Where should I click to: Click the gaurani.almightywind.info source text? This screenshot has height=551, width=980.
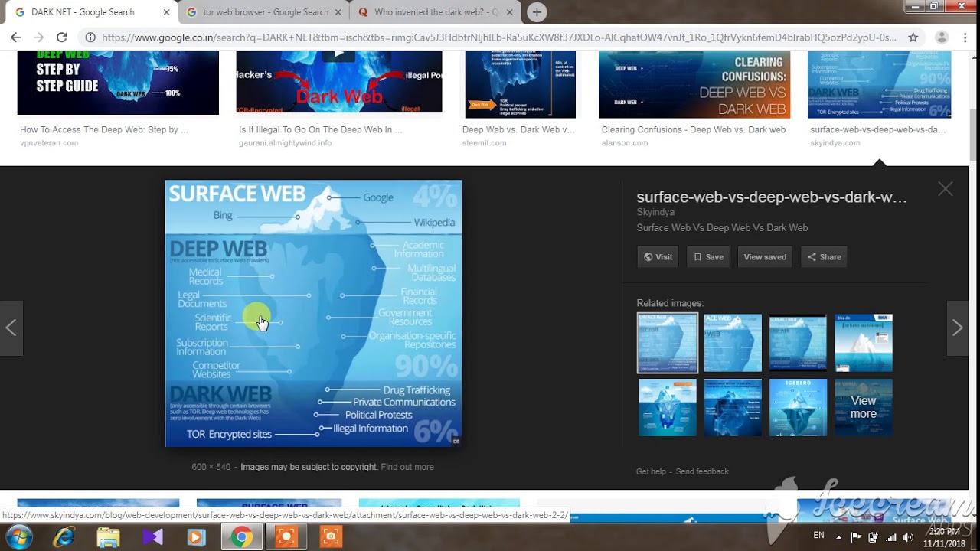(285, 143)
